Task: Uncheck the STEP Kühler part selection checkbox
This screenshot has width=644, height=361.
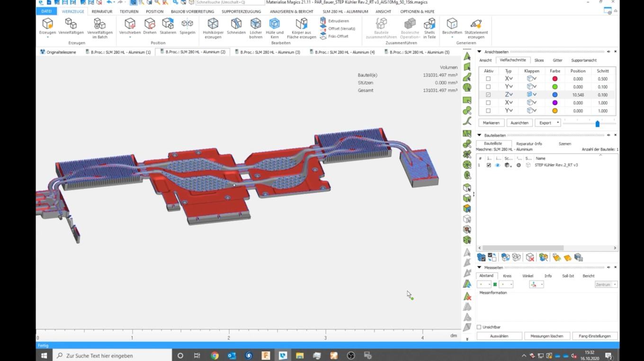Action: pos(489,165)
